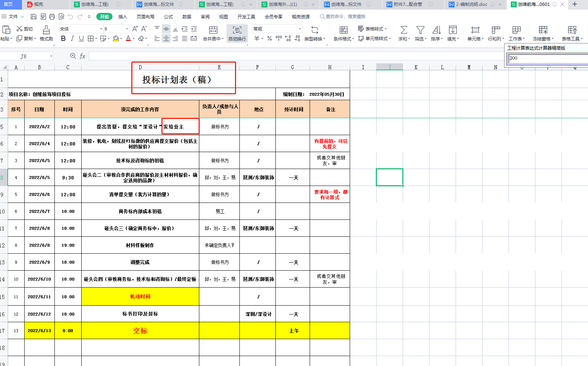The image size is (588, 366).
Task: Open Conditional Formatting (条件格式)
Action: (x=343, y=33)
